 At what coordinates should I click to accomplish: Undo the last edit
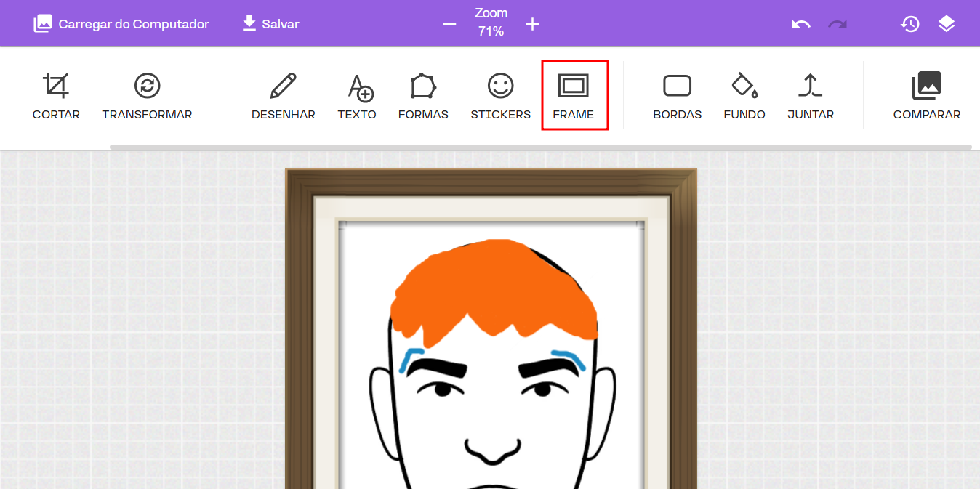pyautogui.click(x=800, y=24)
